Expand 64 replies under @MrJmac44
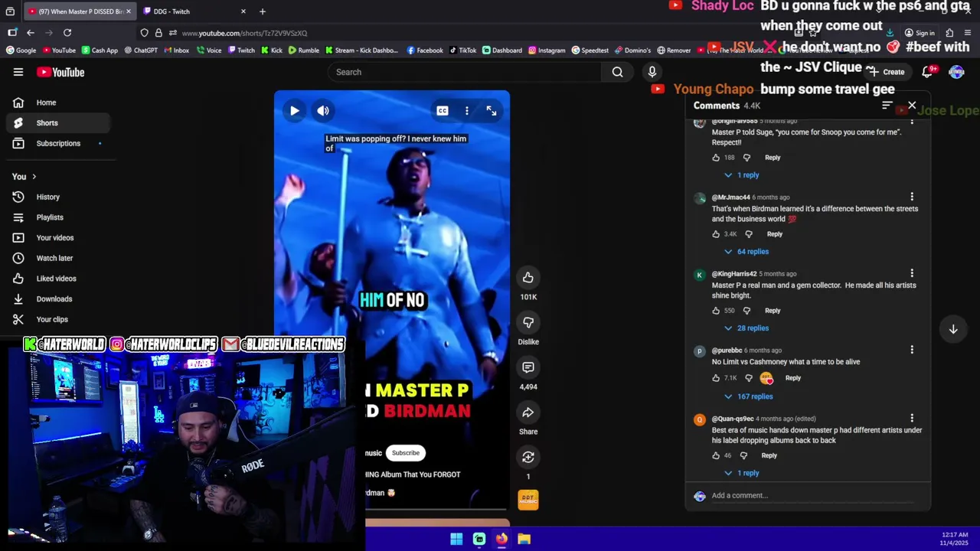Image resolution: width=980 pixels, height=551 pixels. coord(746,252)
